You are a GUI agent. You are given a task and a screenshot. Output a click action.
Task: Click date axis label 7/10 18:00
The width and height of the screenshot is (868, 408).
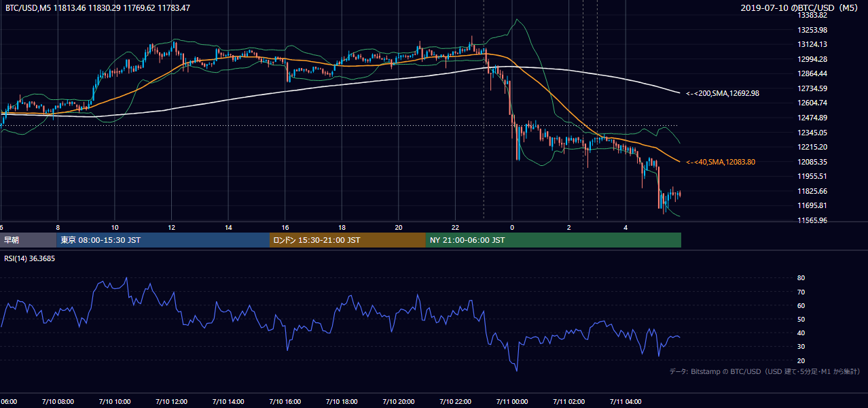pos(342,402)
